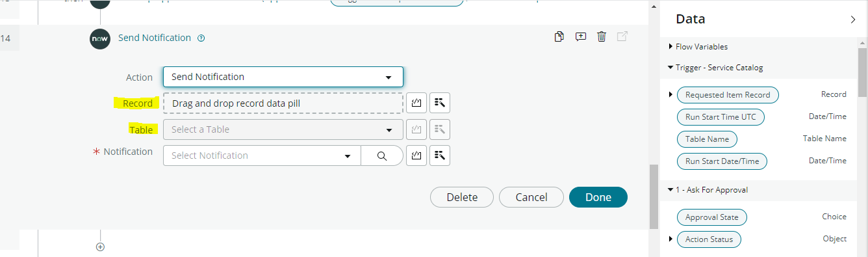Open the Select a Table dropdown

[283, 129]
